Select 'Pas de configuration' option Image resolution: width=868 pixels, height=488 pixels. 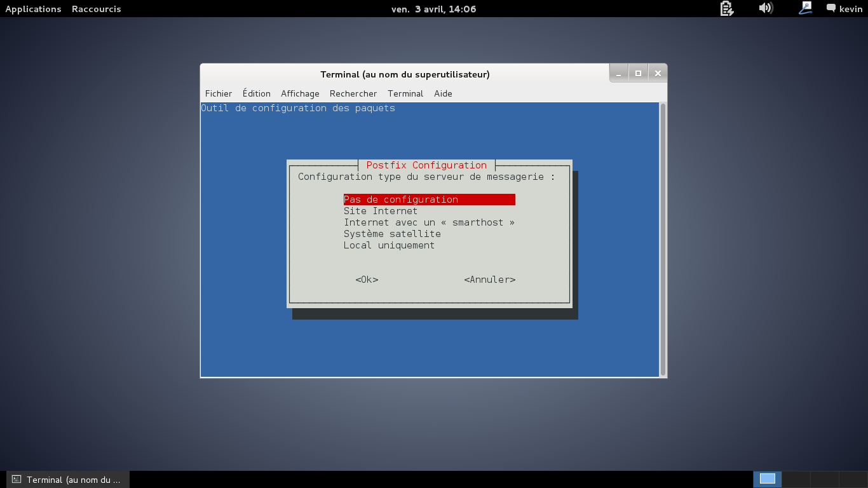429,200
